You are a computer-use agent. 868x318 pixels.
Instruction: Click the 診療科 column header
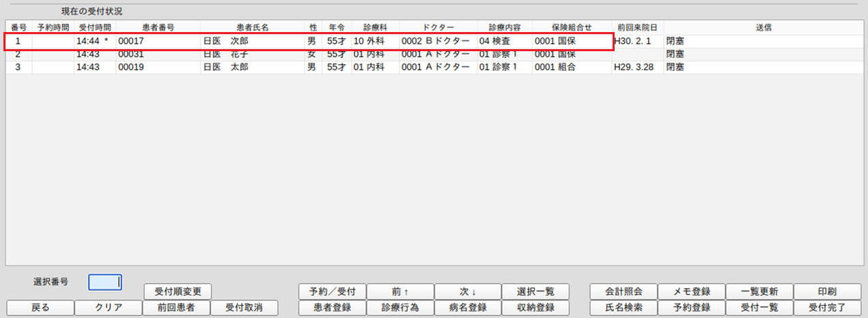pyautogui.click(x=375, y=27)
